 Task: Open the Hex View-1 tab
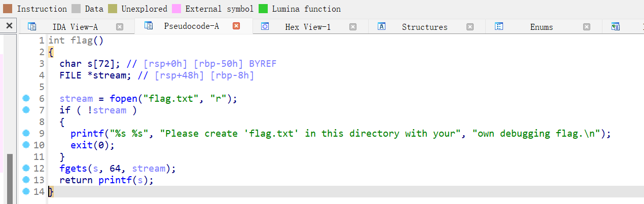click(308, 27)
